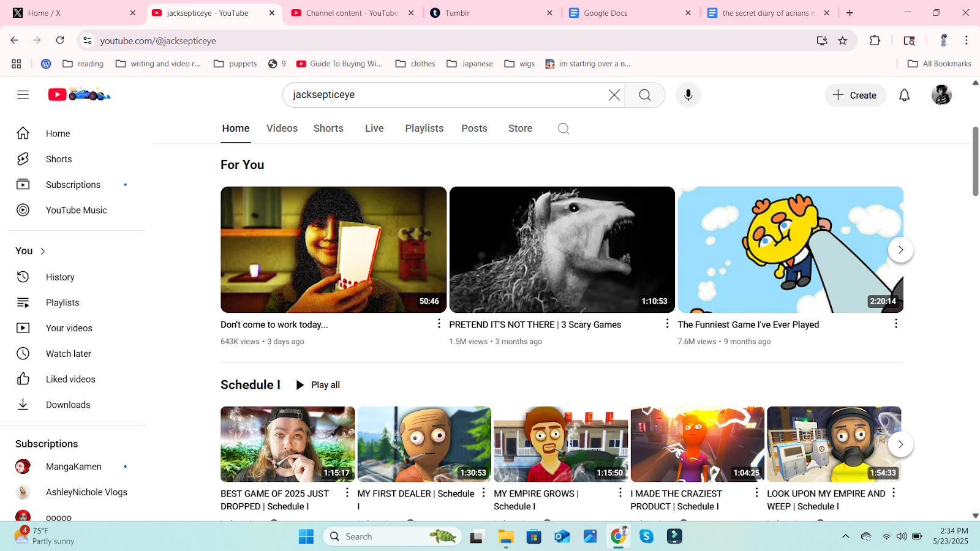Open File Explorer from the taskbar
The image size is (980, 551).
[x=505, y=536]
